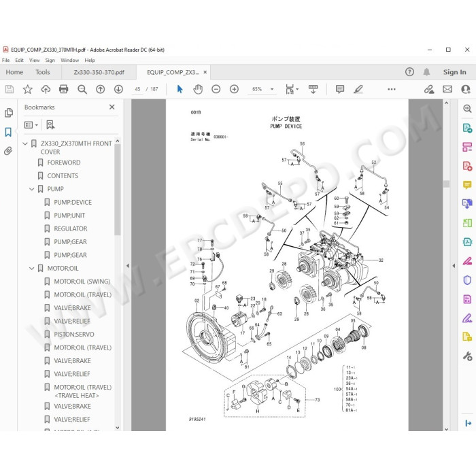Click the upload to cloud icon
Image resolution: width=476 pixels, height=476 pixels.
(46, 89)
